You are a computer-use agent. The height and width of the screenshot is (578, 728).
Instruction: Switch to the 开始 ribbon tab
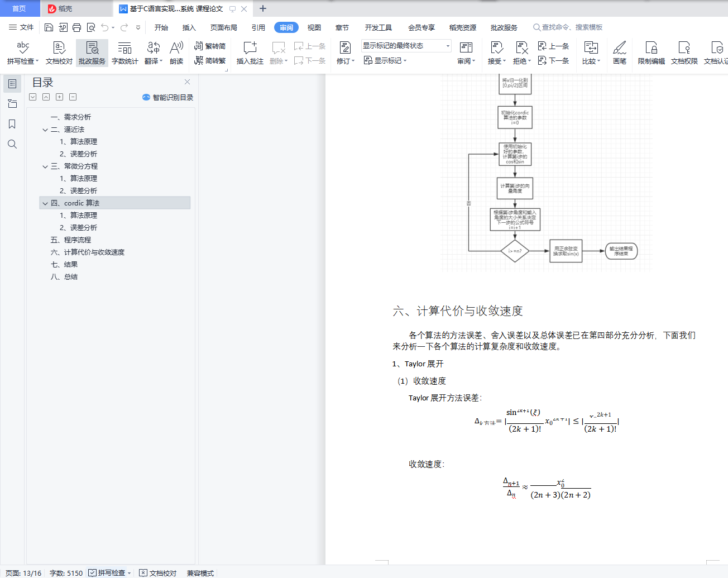[161, 27]
